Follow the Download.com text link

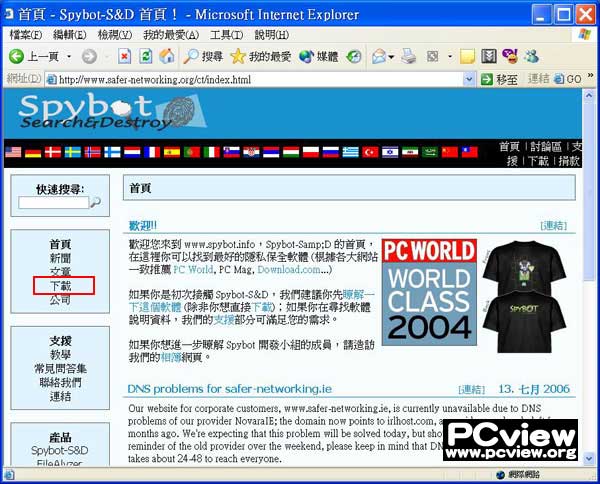(289, 269)
